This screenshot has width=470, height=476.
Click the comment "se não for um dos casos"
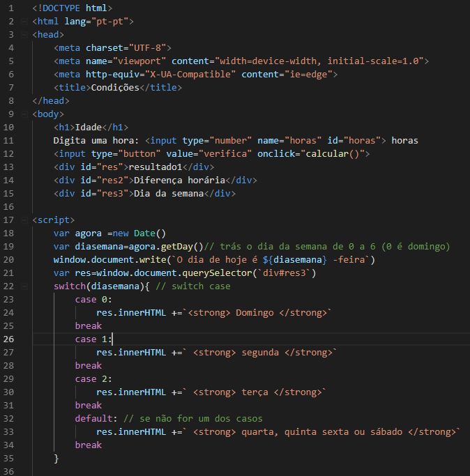[201, 419]
